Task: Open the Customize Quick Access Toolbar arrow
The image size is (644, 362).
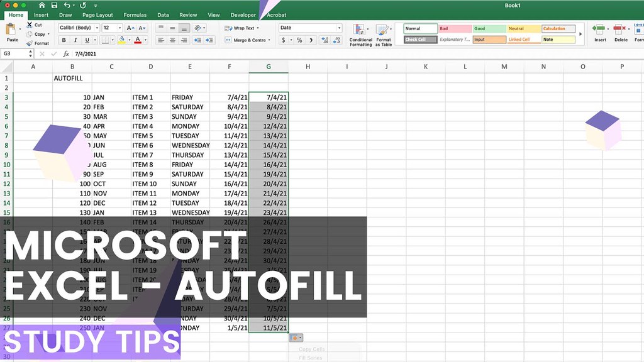Action: pos(96,6)
